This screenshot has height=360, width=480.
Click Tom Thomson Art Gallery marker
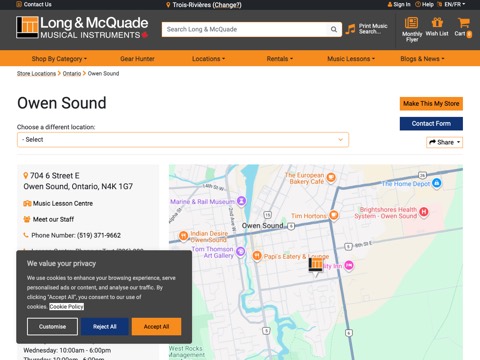pyautogui.click(x=240, y=251)
